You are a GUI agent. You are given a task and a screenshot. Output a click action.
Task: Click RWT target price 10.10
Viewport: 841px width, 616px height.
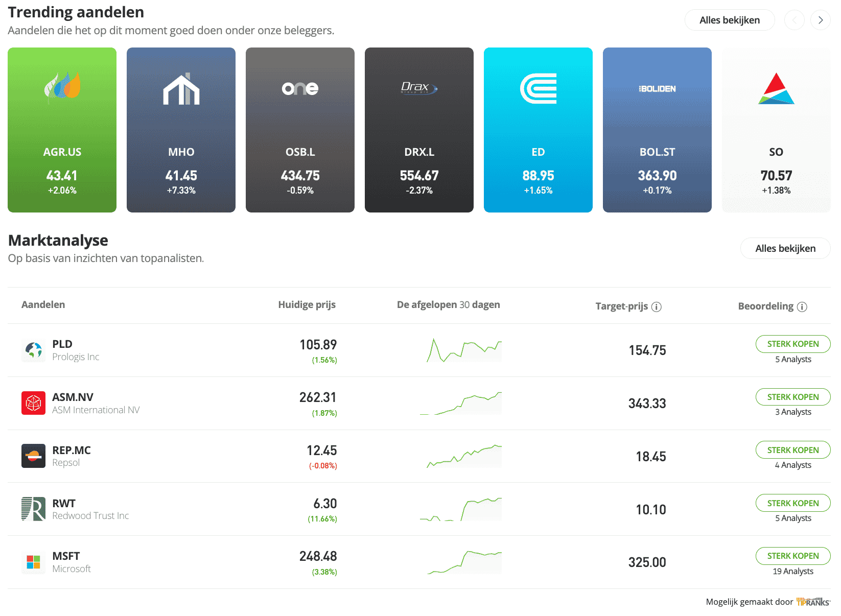[651, 510]
